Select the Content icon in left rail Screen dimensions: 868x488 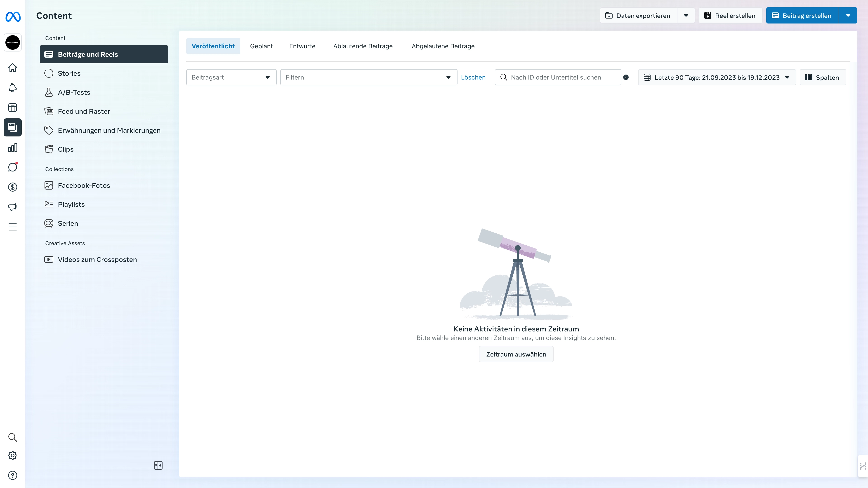tap(13, 127)
